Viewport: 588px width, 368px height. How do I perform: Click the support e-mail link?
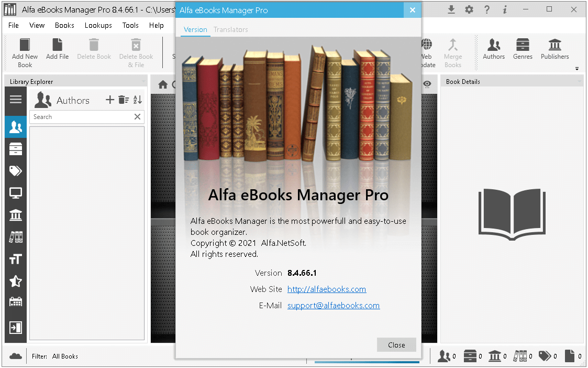[334, 305]
